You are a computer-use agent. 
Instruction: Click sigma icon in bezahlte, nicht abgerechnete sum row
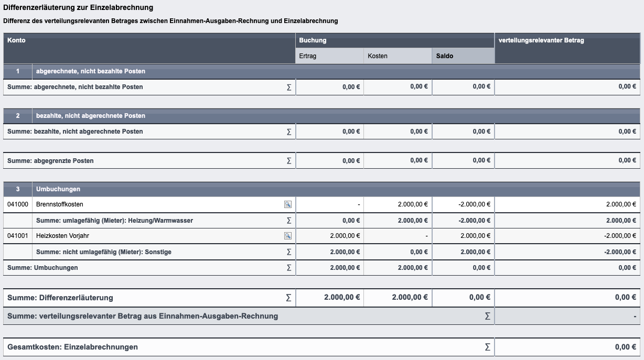tap(289, 132)
